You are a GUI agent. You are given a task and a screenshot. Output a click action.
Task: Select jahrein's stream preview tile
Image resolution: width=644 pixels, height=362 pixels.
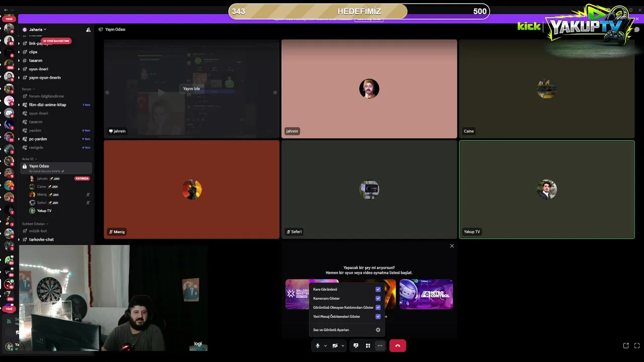[192, 88]
